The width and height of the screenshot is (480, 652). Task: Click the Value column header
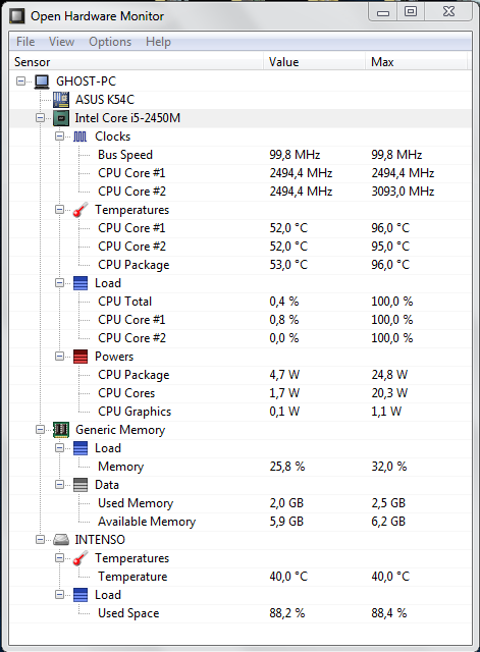(x=314, y=62)
